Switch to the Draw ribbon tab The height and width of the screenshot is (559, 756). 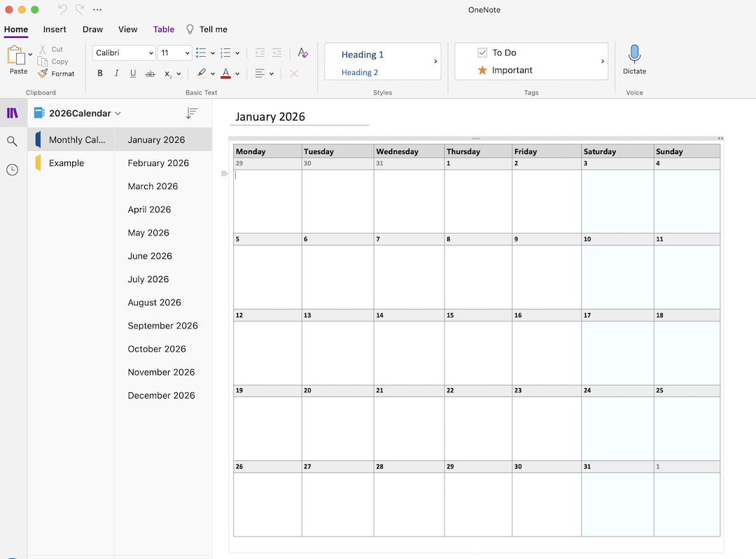[92, 29]
